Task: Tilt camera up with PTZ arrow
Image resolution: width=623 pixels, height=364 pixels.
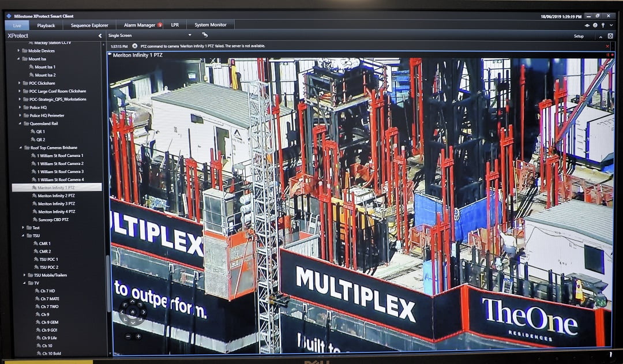Action: [133, 302]
